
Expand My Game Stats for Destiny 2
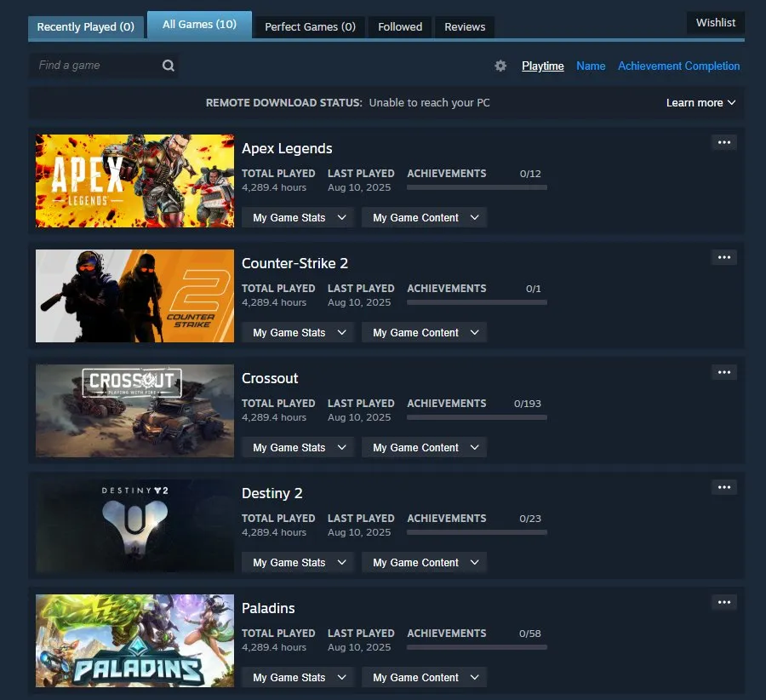(x=298, y=562)
